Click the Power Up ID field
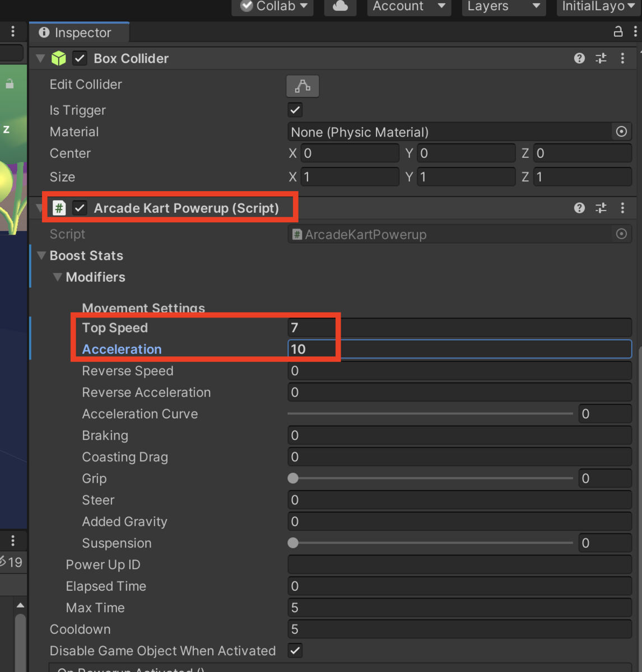Screen dimensions: 642x672 459,564
